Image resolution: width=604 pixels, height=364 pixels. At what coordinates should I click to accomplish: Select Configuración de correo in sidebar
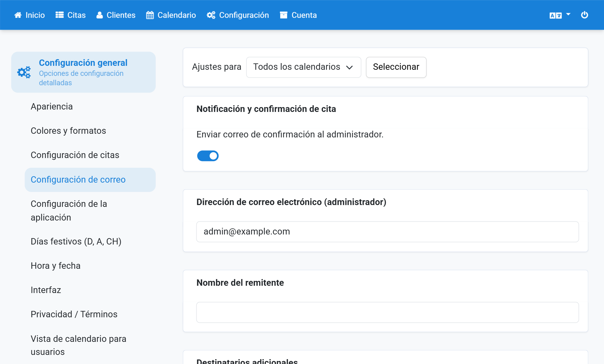tap(90, 180)
